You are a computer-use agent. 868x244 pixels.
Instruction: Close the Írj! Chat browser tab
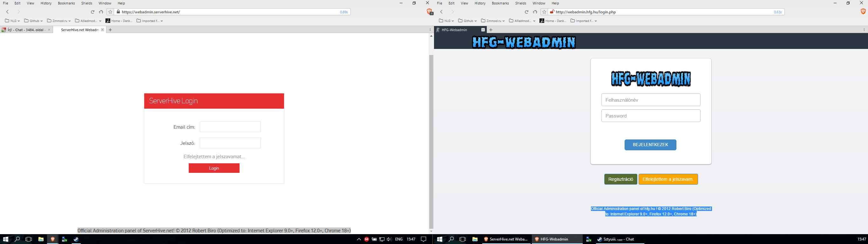(49, 30)
